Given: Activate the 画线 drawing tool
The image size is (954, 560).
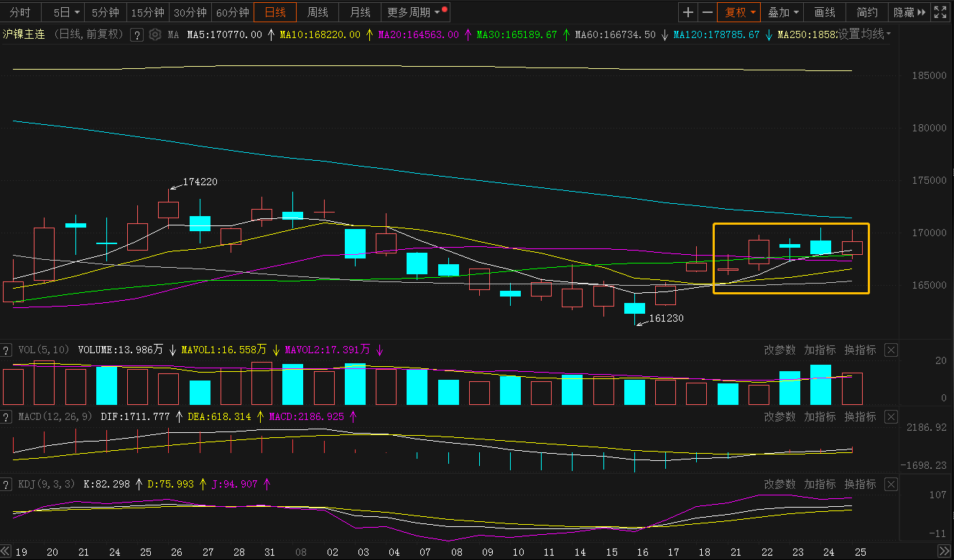Looking at the screenshot, I should pos(825,12).
